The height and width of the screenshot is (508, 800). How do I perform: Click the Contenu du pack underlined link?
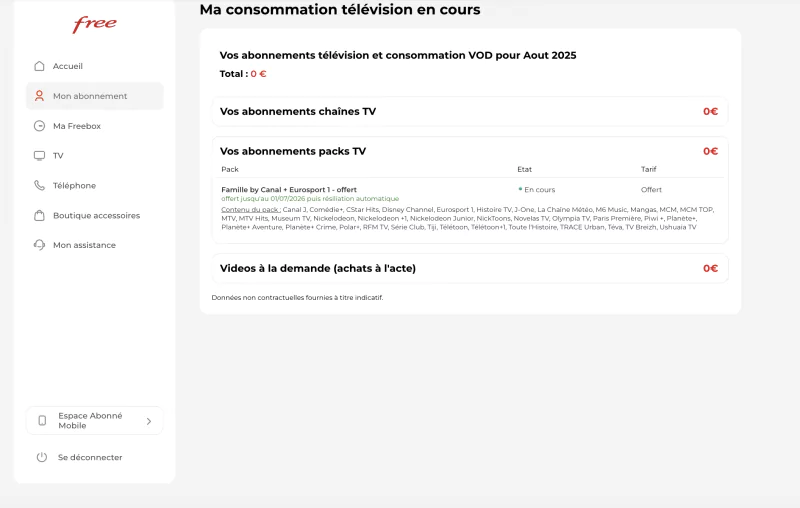pyautogui.click(x=251, y=210)
